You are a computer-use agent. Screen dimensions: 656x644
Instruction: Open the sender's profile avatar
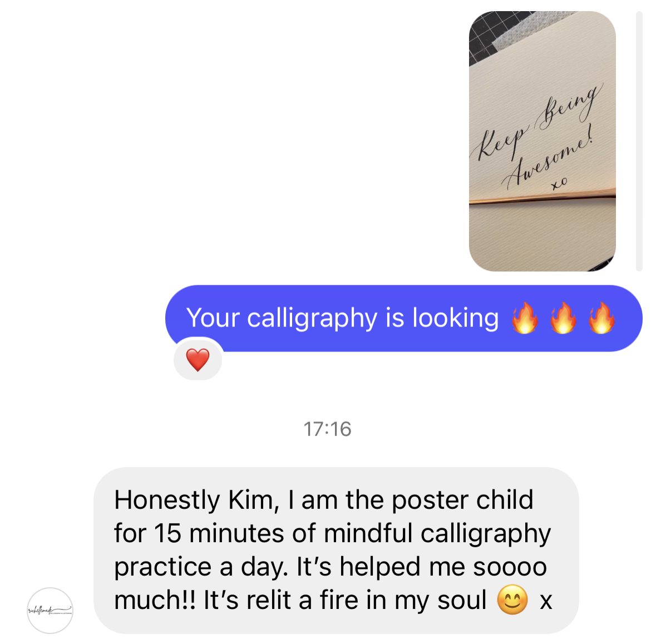coord(50,610)
